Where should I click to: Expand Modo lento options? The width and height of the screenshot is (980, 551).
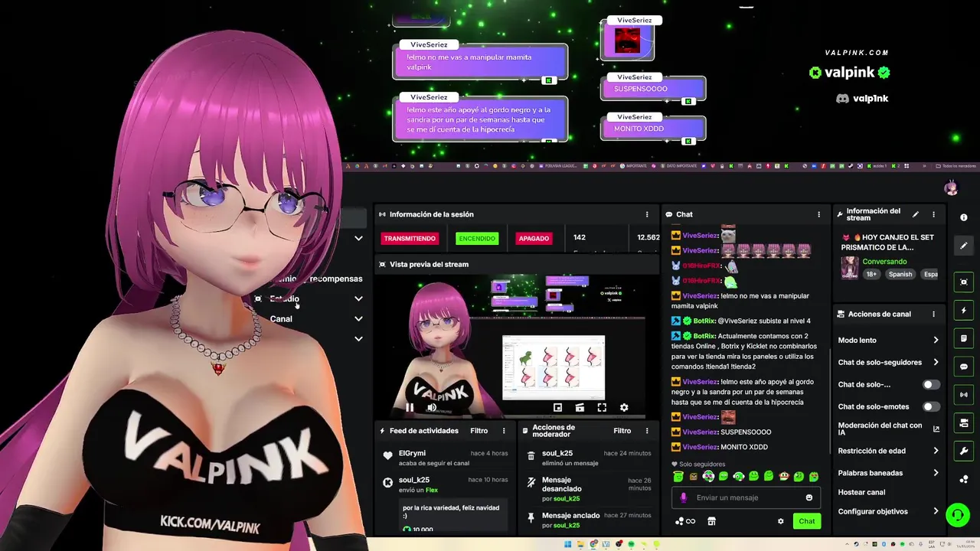936,340
